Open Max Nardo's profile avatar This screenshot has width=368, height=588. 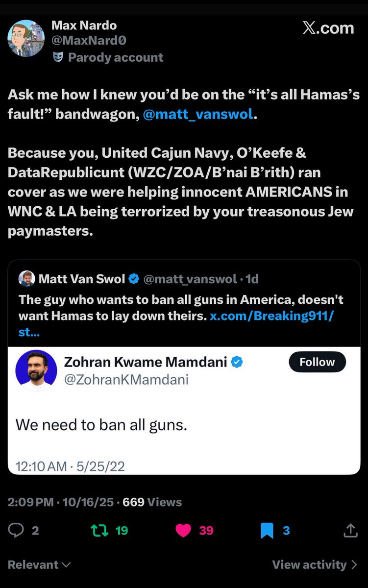pos(25,38)
